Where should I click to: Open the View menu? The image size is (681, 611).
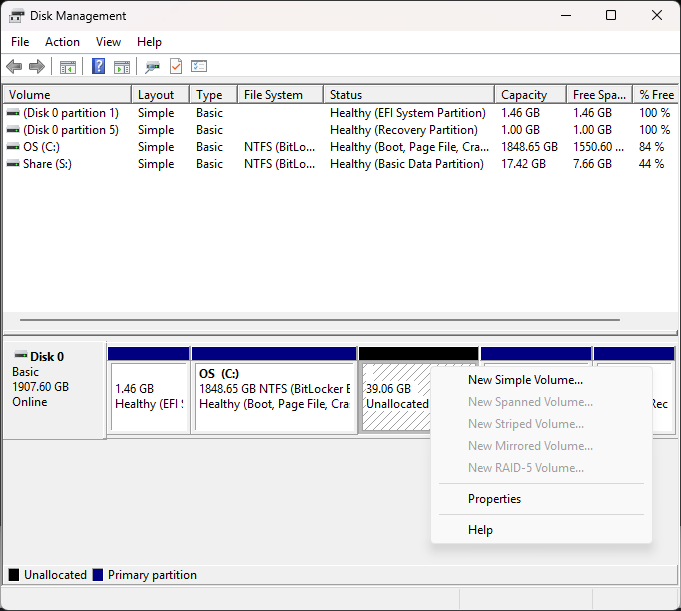point(108,42)
